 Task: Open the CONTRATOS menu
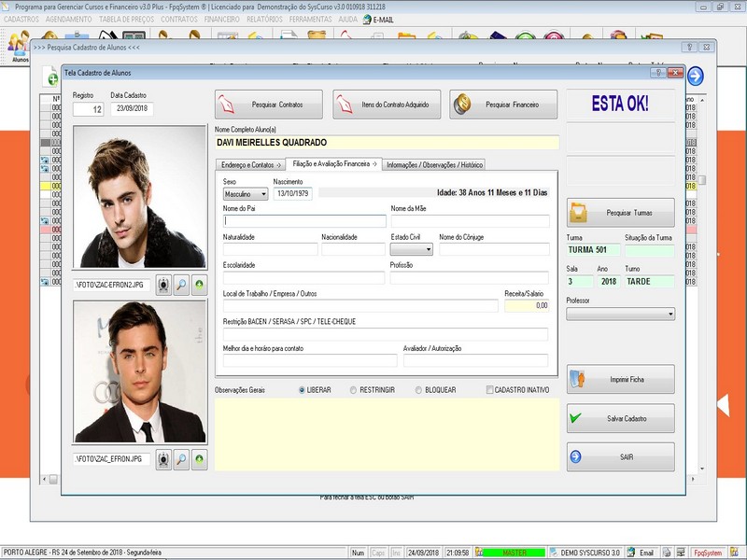[x=179, y=20]
